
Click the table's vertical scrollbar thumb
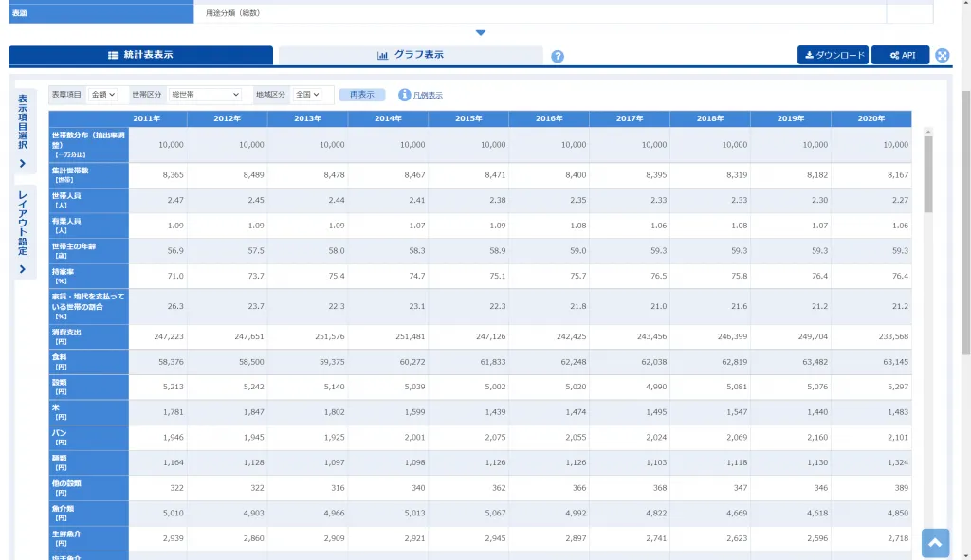coord(927,174)
